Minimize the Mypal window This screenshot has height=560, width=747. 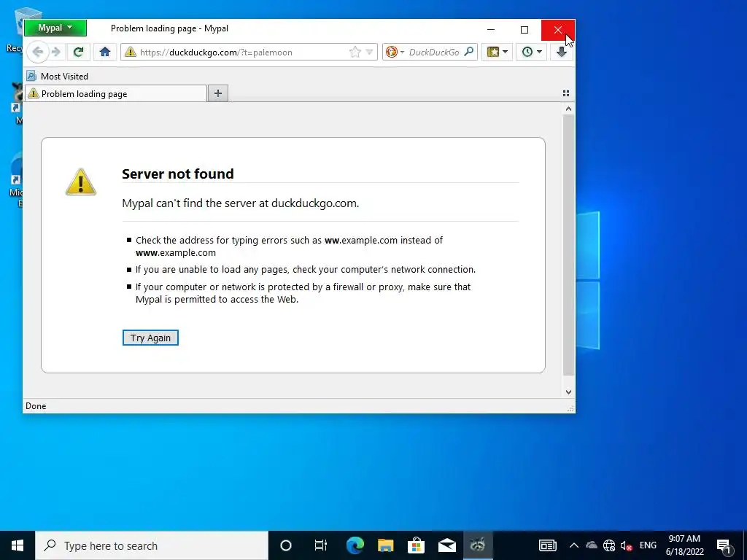491,29
